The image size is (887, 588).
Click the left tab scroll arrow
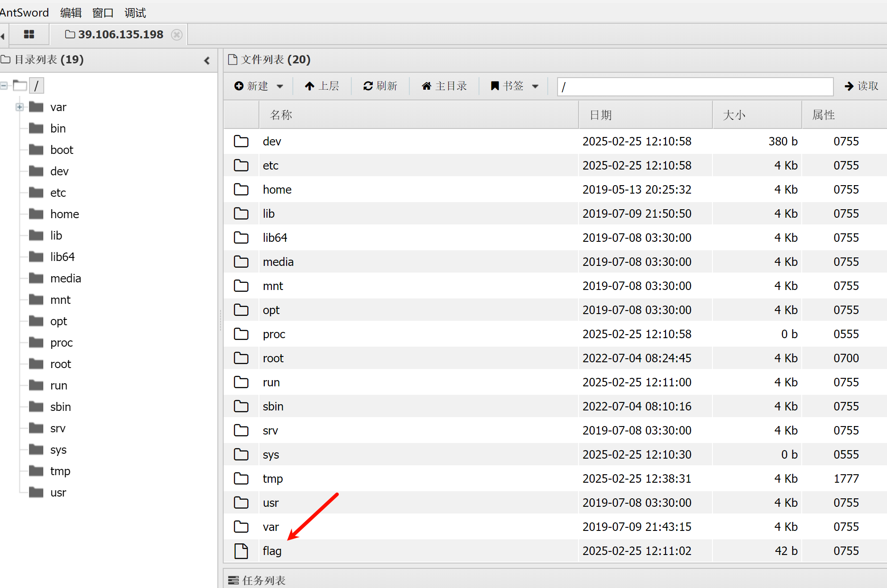3,36
